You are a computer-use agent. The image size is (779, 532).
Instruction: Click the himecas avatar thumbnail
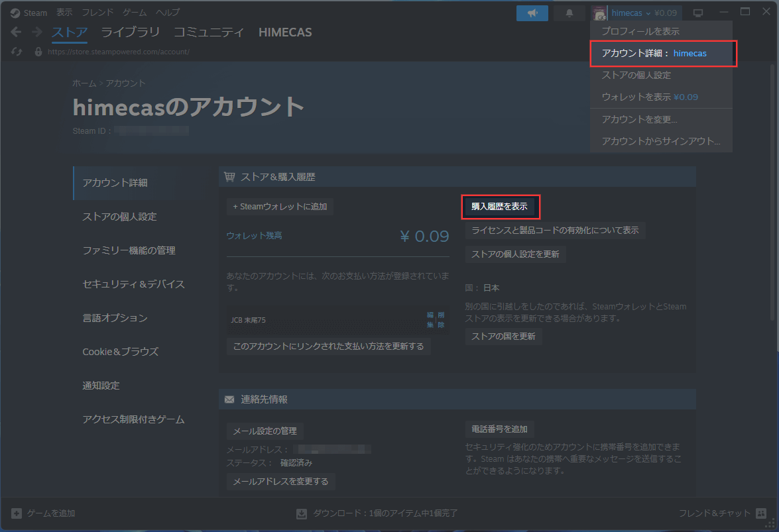pos(599,13)
